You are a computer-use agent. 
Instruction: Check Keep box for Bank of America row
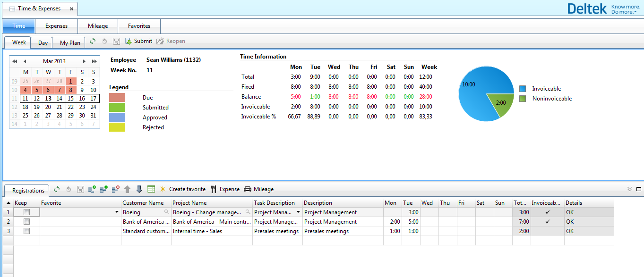pos(26,222)
